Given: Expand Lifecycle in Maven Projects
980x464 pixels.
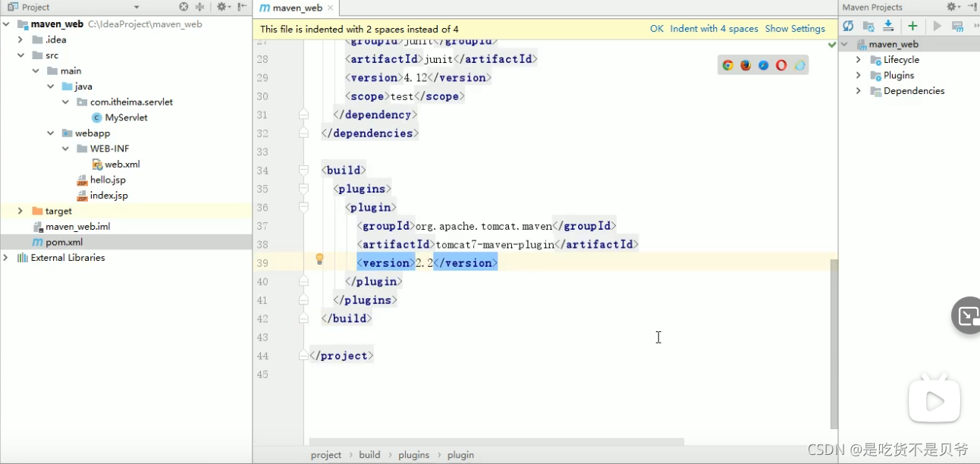Looking at the screenshot, I should coord(859,60).
